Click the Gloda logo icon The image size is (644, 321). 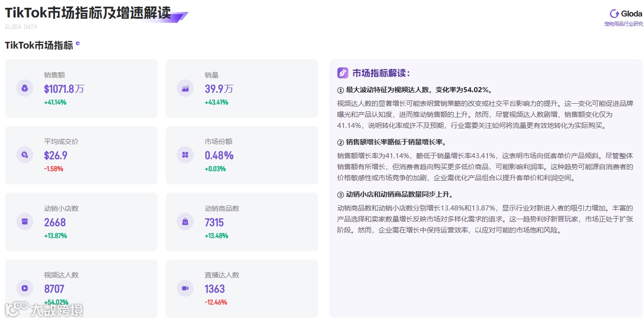pos(614,14)
